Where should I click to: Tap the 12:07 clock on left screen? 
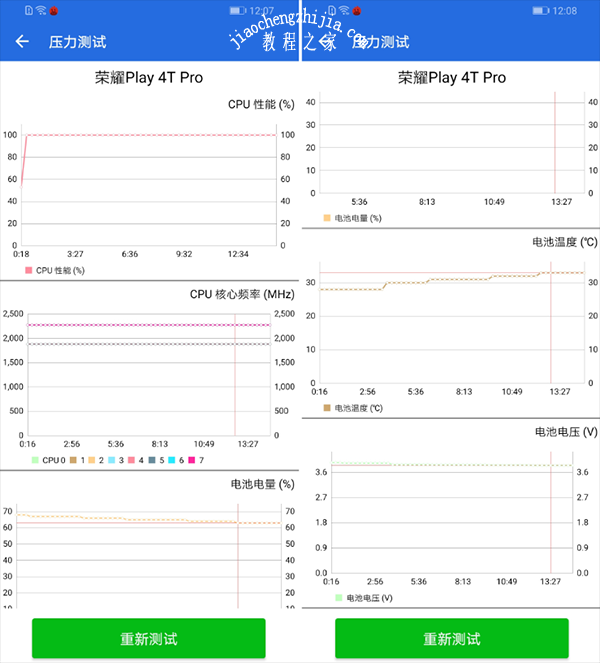coord(262,11)
